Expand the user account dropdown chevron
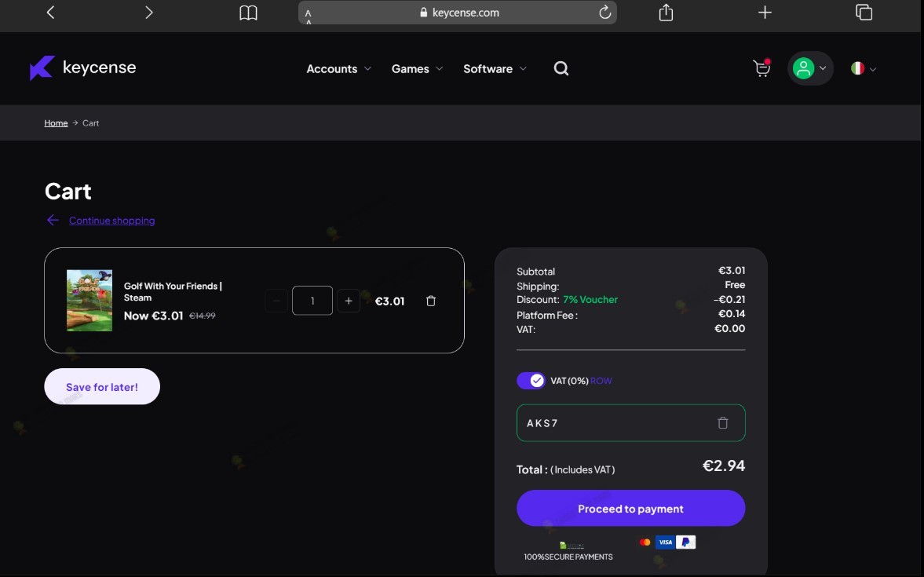The height and width of the screenshot is (577, 924). pyautogui.click(x=824, y=68)
